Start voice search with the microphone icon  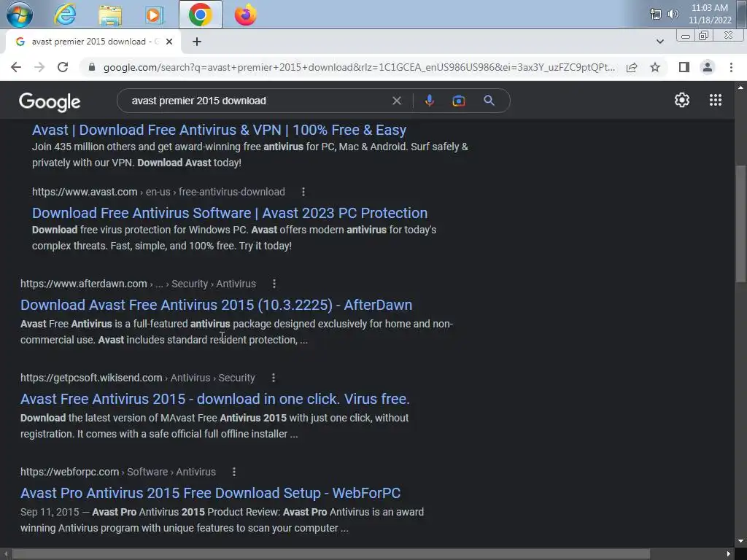(429, 101)
